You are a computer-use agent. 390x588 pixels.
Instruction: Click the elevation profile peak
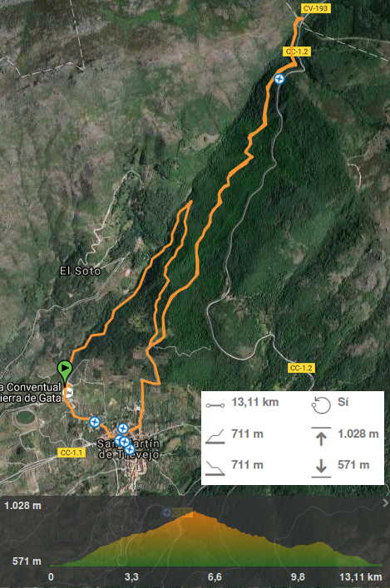194,512
